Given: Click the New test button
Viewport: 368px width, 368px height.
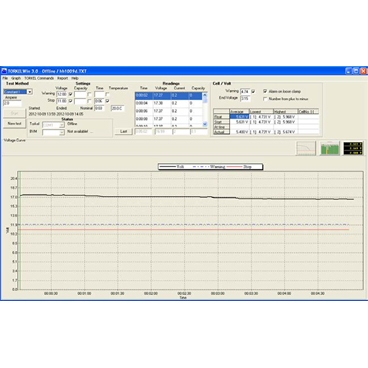Looking at the screenshot, I should [14, 123].
